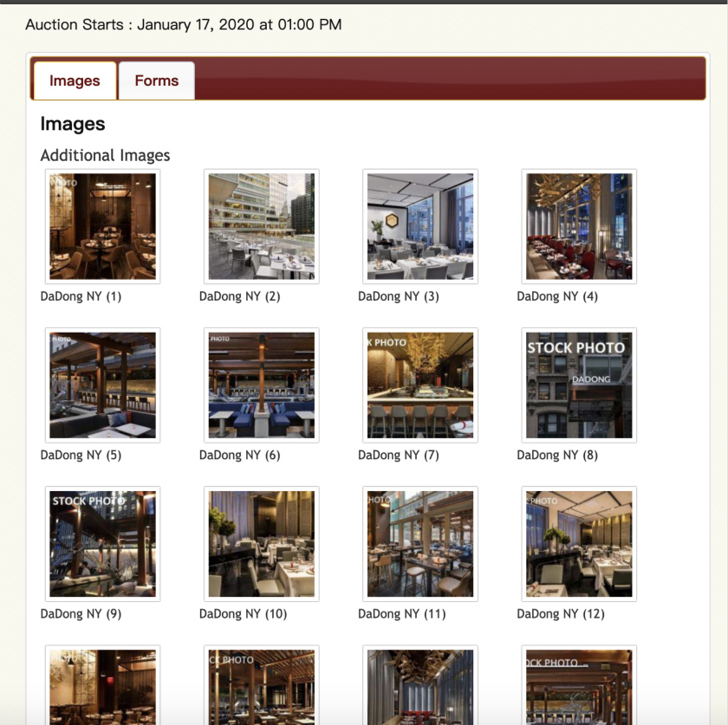View DaDong NY (5) pergola patio thumbnail
This screenshot has width=728, height=725.
pyautogui.click(x=102, y=385)
